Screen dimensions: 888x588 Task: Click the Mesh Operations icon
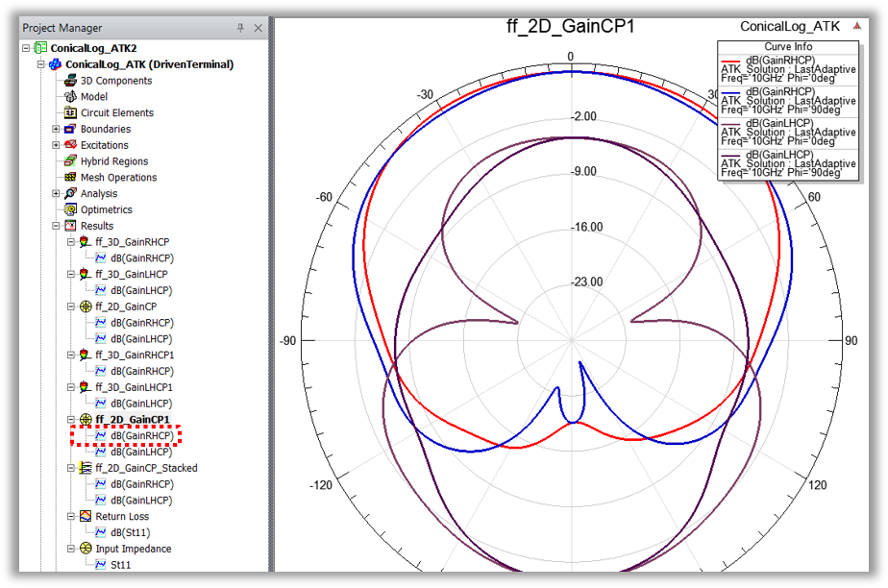(x=70, y=177)
